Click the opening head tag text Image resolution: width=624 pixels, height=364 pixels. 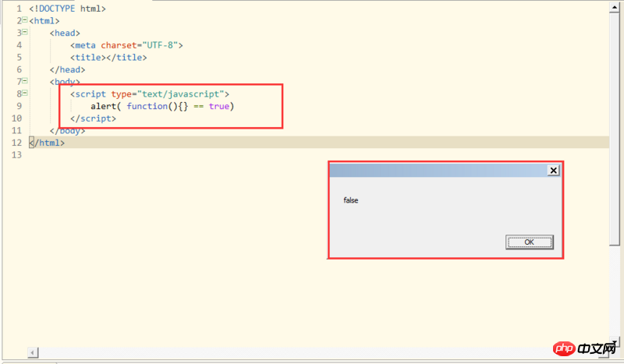tap(65, 33)
